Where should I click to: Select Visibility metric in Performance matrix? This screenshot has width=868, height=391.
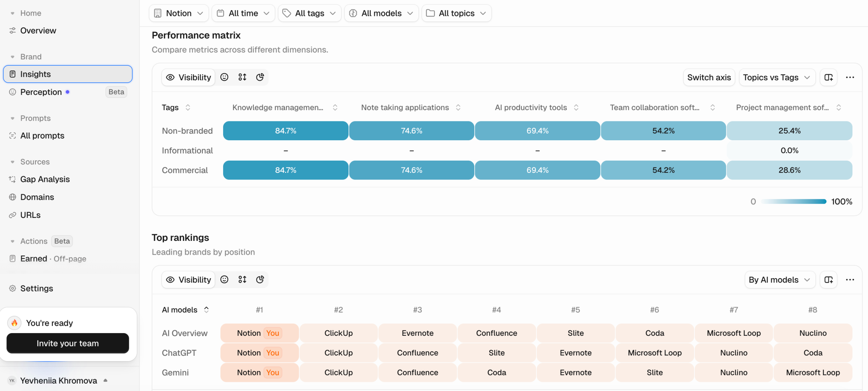tap(189, 77)
